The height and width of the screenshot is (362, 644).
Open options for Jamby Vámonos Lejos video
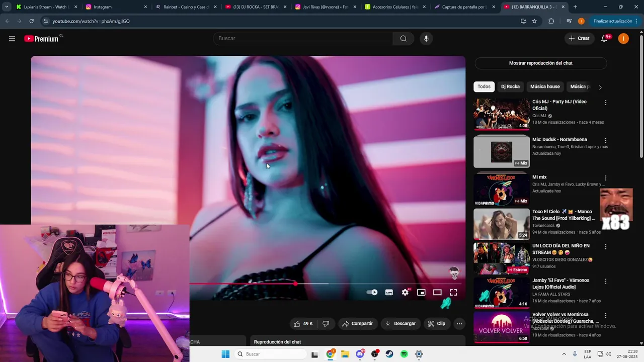pos(606,281)
